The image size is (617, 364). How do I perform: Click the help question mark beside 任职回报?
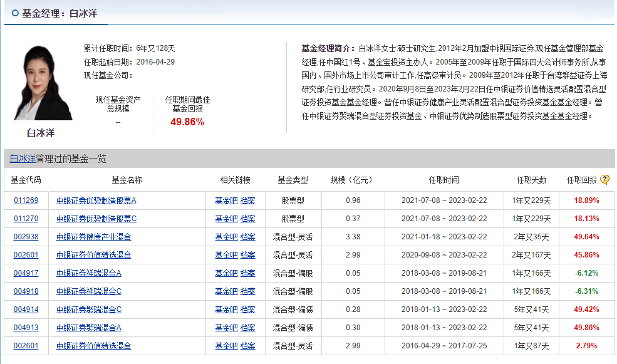pos(604,180)
